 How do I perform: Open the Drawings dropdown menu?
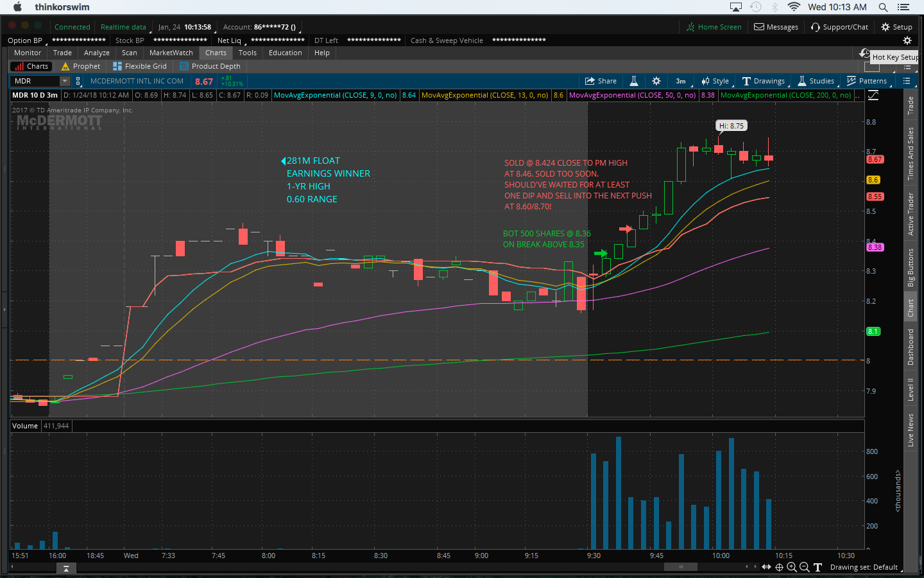764,81
